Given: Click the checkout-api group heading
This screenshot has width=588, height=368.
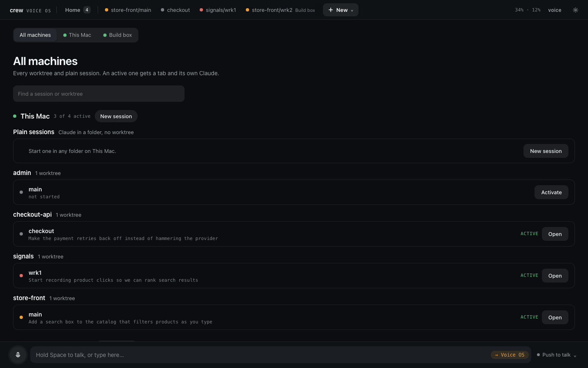Looking at the screenshot, I should point(32,215).
